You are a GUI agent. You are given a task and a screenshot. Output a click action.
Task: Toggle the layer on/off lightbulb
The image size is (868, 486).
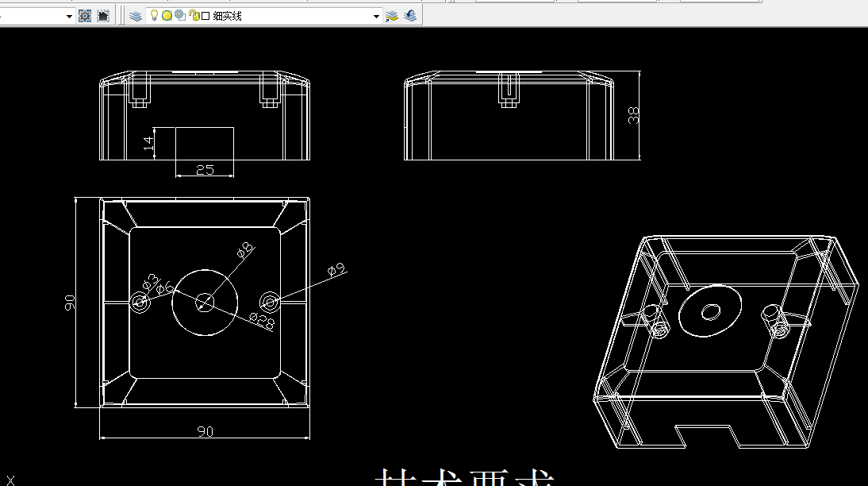[x=155, y=16]
